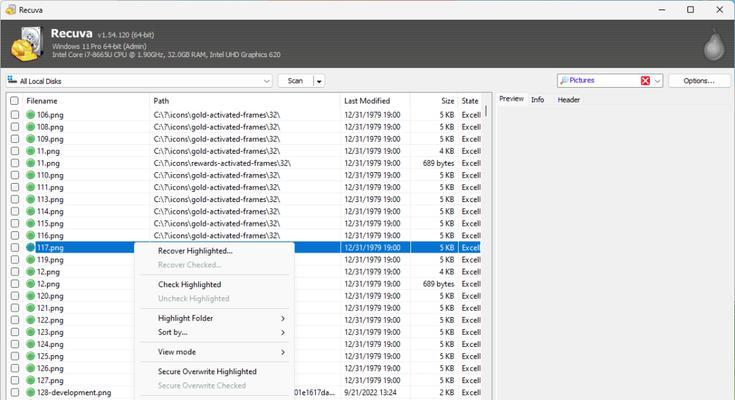Click the green status dot of 115.png
This screenshot has width=735, height=400.
tap(30, 223)
